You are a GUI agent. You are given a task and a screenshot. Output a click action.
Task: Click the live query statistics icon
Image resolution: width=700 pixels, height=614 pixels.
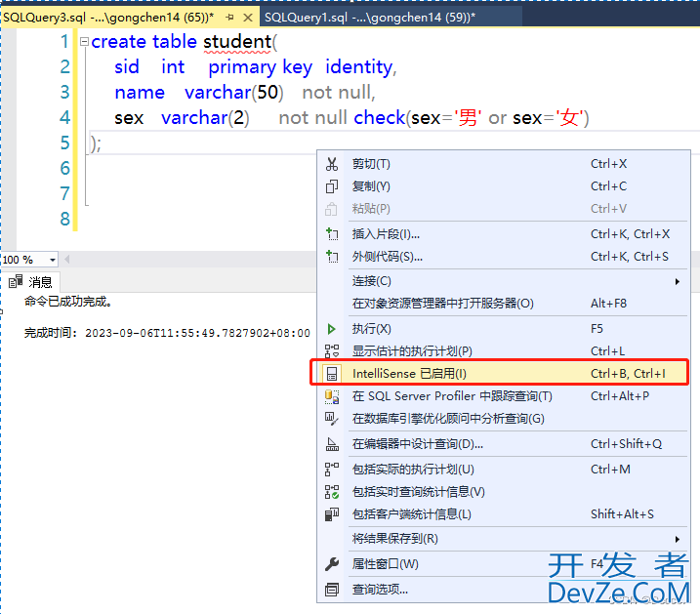332,492
